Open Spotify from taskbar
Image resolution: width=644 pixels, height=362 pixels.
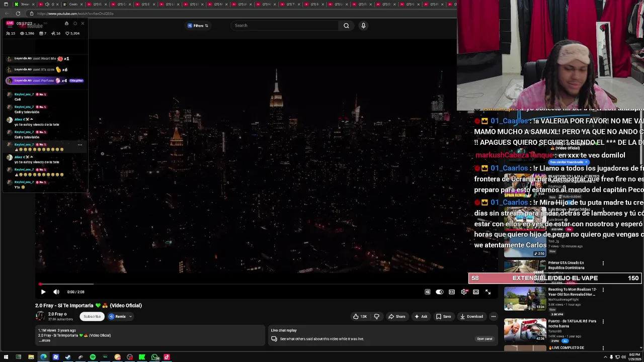(x=93, y=357)
